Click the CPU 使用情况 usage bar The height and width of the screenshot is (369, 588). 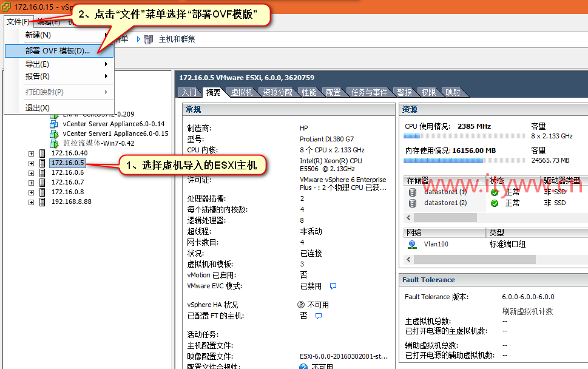click(x=464, y=136)
